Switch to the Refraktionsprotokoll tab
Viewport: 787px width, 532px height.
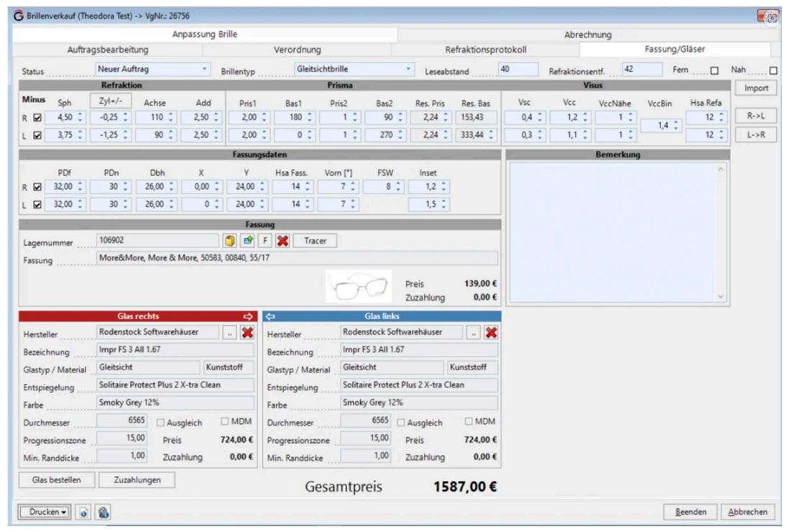click(486, 50)
